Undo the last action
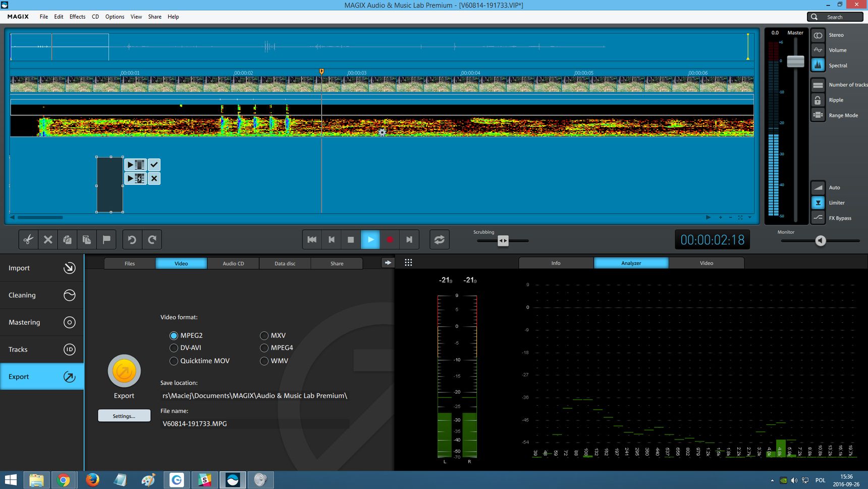The image size is (868, 489). 132,239
